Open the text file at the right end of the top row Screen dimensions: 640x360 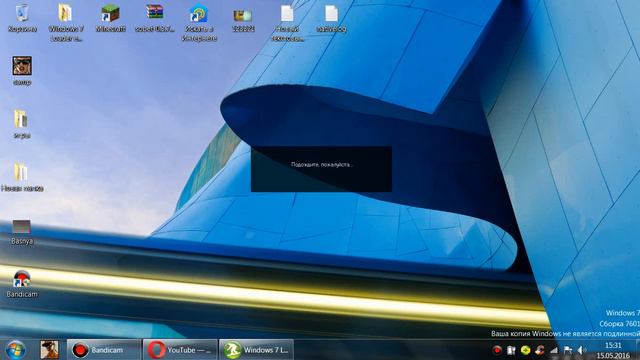click(x=331, y=18)
